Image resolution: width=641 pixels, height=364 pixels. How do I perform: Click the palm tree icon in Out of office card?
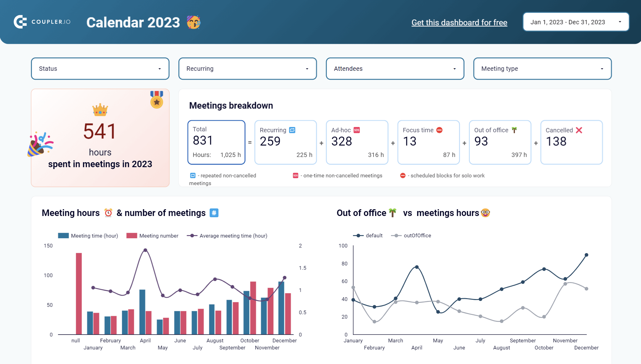point(514,130)
